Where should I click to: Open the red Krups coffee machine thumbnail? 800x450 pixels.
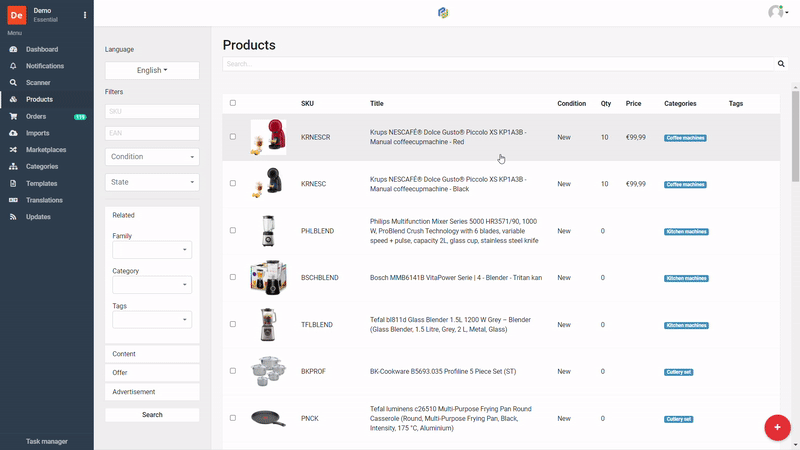pyautogui.click(x=268, y=137)
